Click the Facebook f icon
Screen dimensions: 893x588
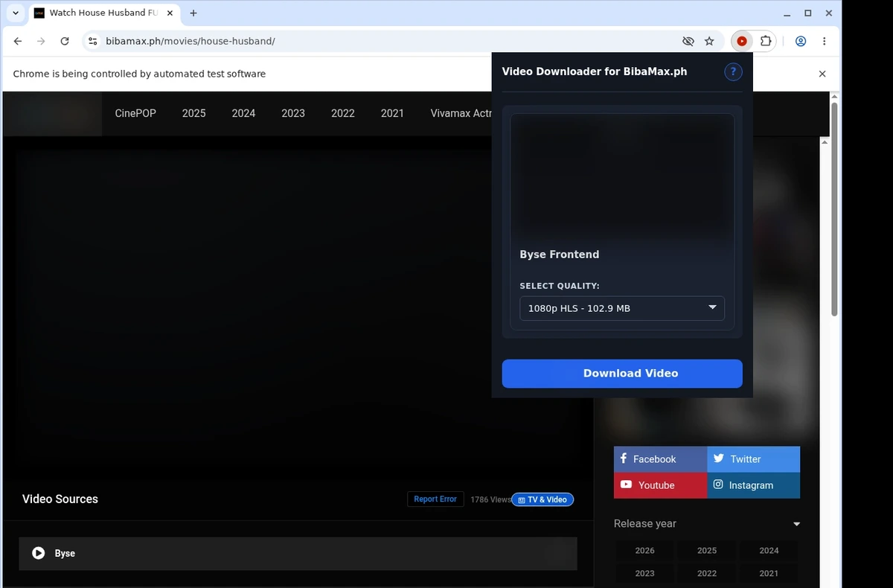624,458
